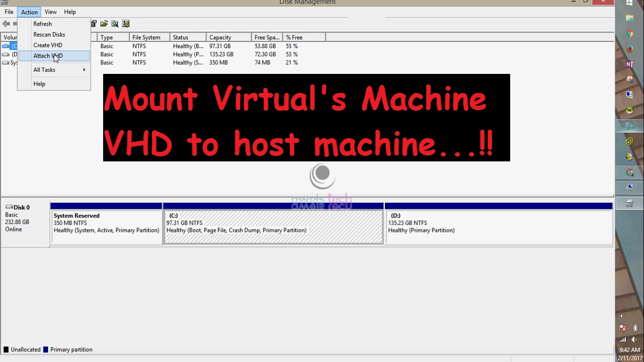Open the View menu
The height and width of the screenshot is (362, 644).
coord(50,12)
